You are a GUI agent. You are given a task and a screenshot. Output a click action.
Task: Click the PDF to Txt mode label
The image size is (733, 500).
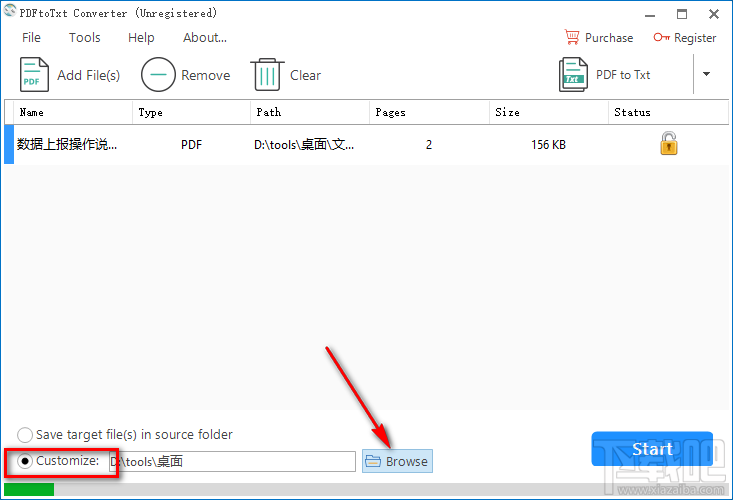click(623, 75)
